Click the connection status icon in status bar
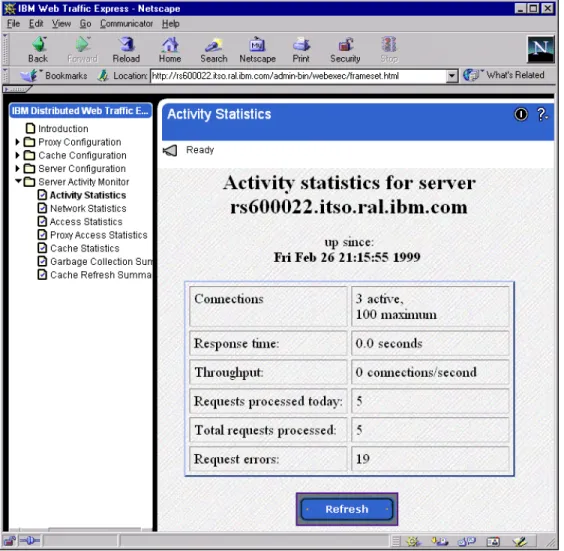564x551 pixels. point(29,540)
